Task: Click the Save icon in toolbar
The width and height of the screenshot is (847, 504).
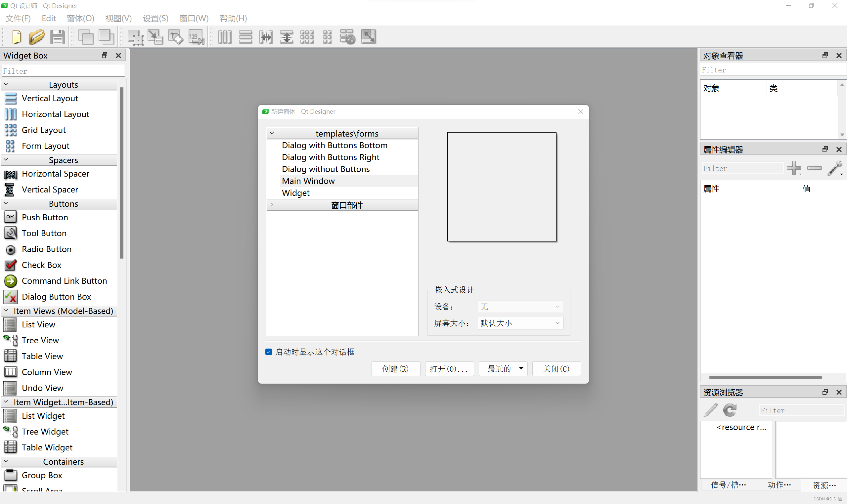Action: click(58, 37)
